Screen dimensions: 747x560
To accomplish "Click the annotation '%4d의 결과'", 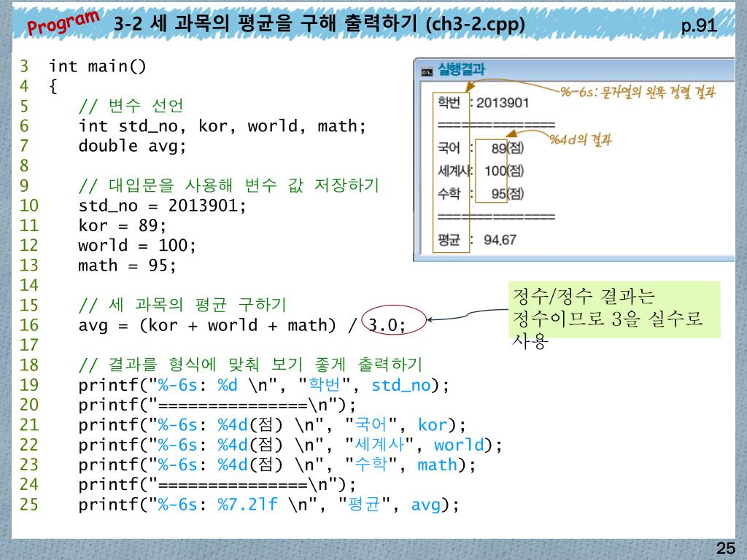I will 581,139.
